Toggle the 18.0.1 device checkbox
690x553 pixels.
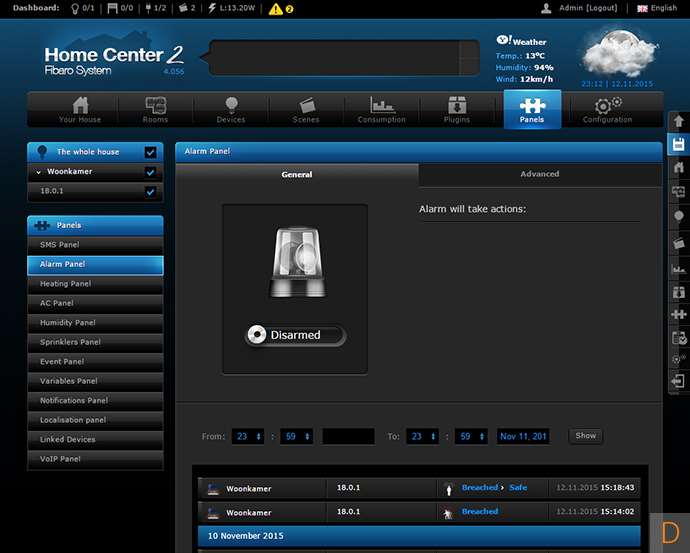click(x=150, y=191)
